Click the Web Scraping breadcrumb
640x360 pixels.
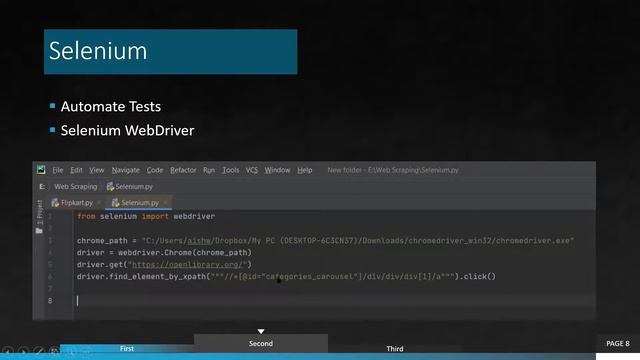(x=76, y=187)
